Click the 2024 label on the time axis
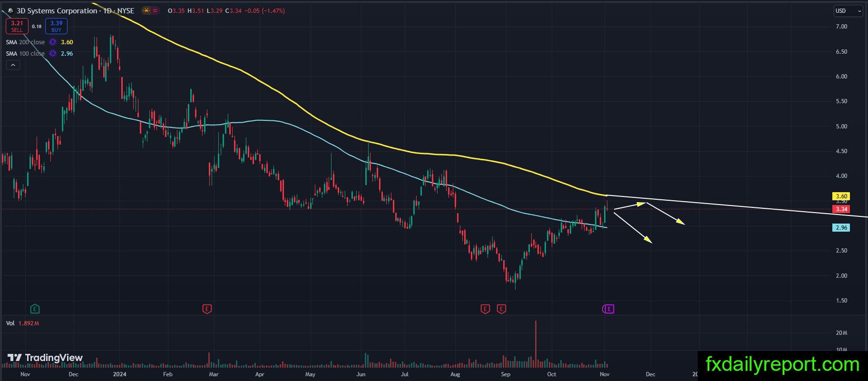 point(119,374)
